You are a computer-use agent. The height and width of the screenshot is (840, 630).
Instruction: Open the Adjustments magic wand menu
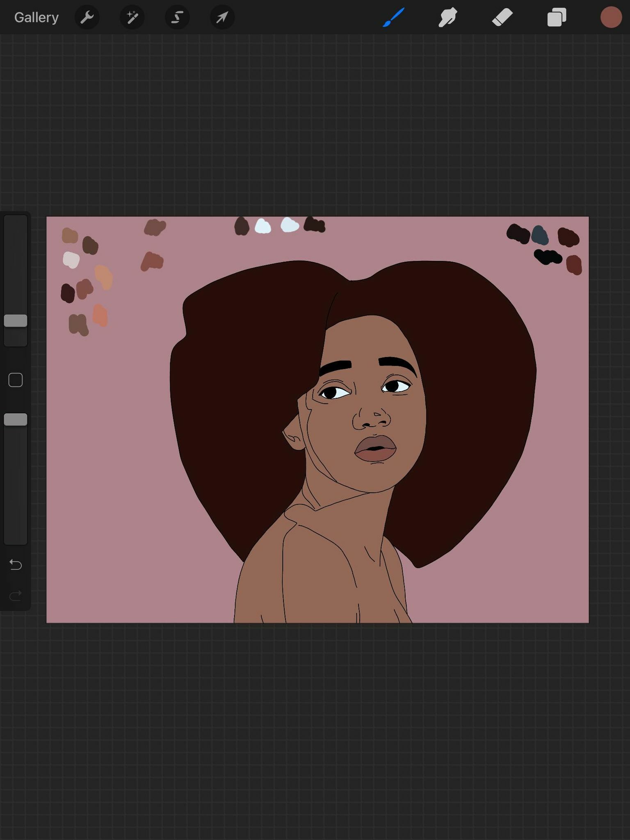pyautogui.click(x=132, y=18)
